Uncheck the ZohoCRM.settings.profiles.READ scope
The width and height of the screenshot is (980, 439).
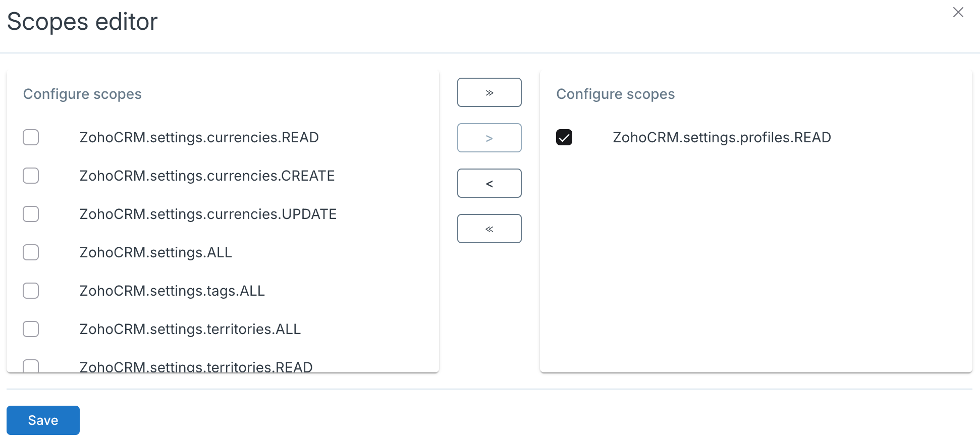pos(564,137)
